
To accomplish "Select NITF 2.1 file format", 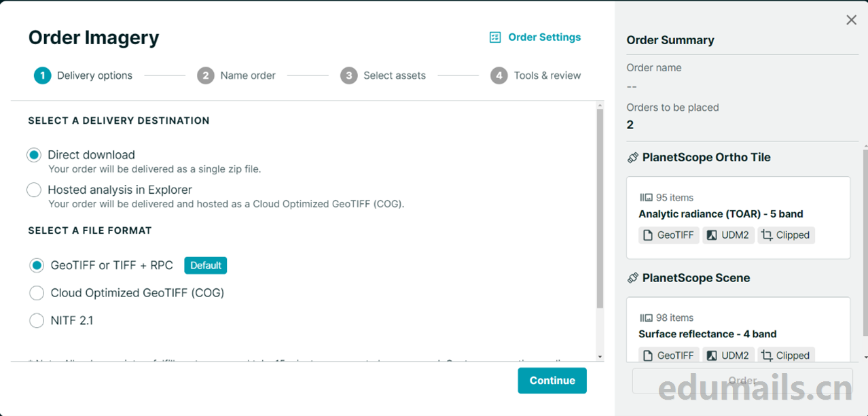I will click(x=37, y=321).
